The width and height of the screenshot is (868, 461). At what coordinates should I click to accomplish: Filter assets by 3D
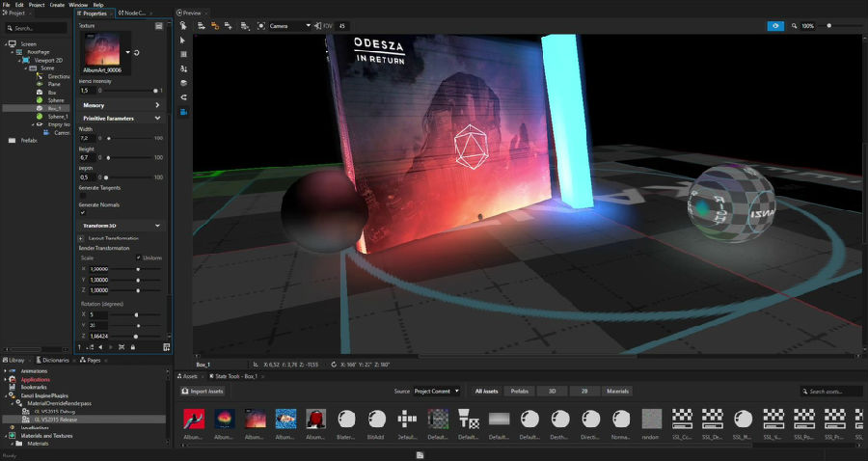click(x=552, y=392)
